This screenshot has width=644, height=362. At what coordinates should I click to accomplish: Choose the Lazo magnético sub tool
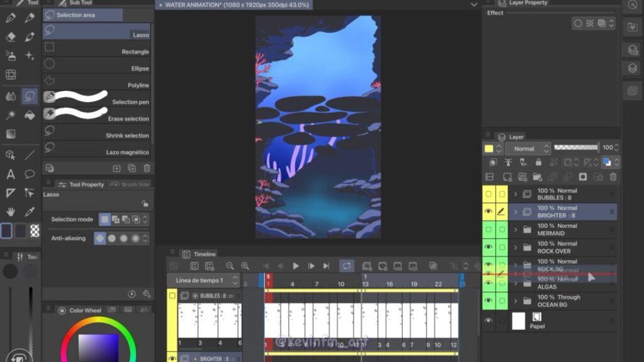tap(97, 148)
